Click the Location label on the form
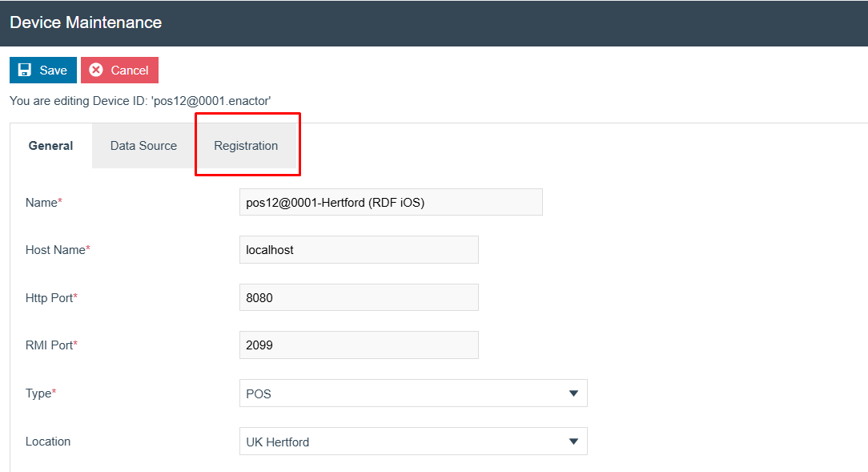This screenshot has width=868, height=472. (47, 442)
